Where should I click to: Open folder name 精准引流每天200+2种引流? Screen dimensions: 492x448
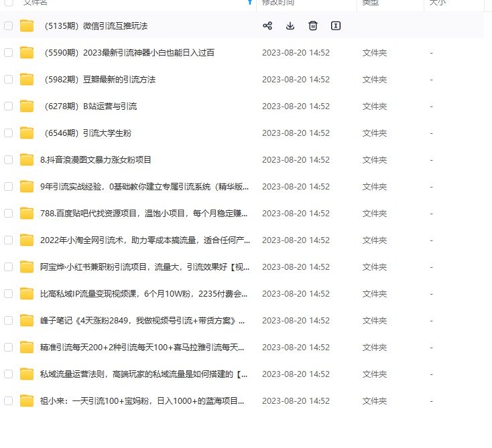[142, 348]
